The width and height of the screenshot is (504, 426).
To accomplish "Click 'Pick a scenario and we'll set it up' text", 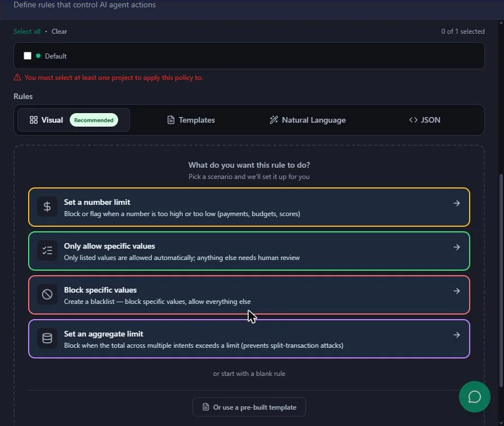I will [249, 177].
